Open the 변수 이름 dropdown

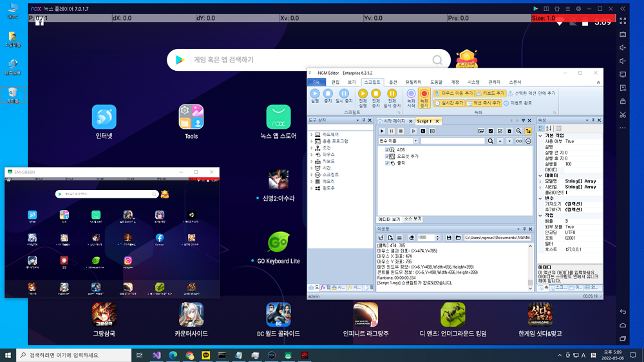[415, 141]
